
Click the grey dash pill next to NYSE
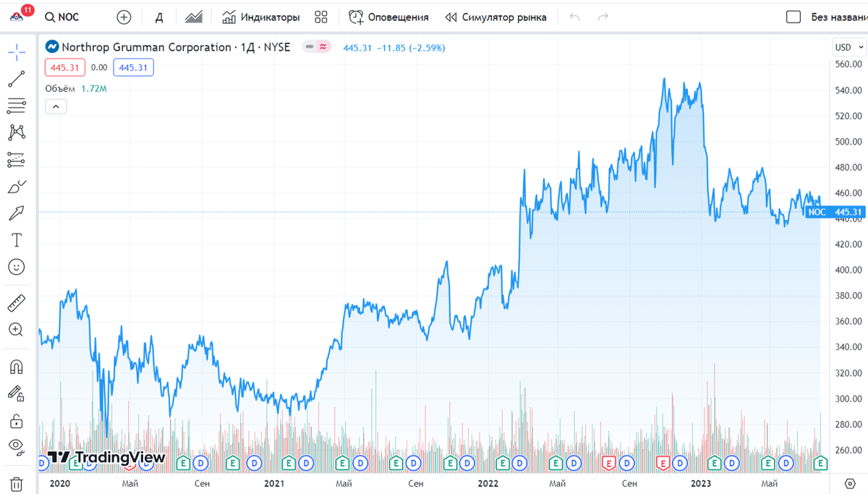310,47
